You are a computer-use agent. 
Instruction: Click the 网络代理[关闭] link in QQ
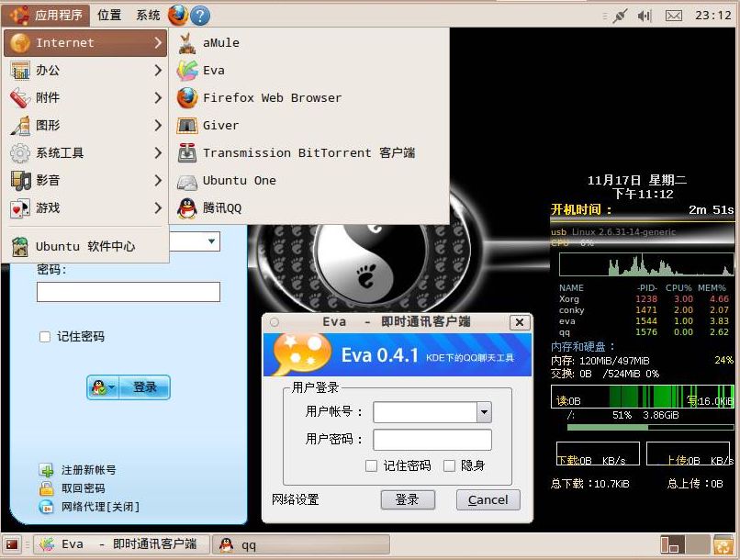pyautogui.click(x=100, y=507)
